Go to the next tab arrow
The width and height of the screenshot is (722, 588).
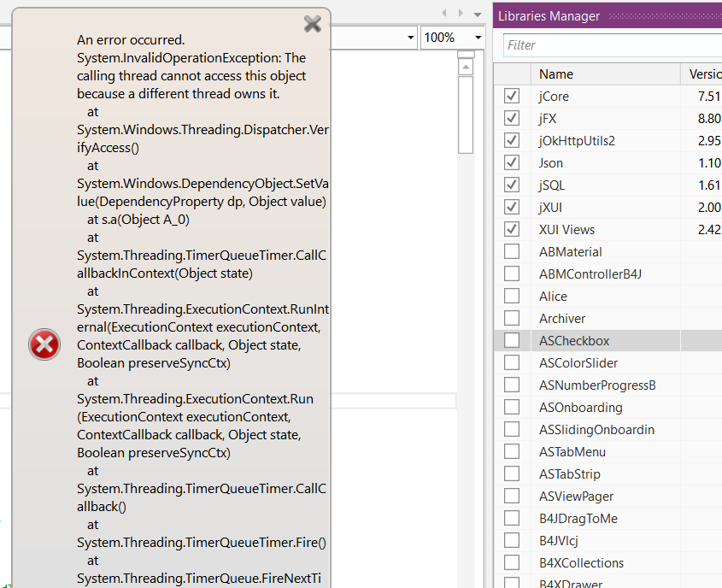click(x=461, y=14)
